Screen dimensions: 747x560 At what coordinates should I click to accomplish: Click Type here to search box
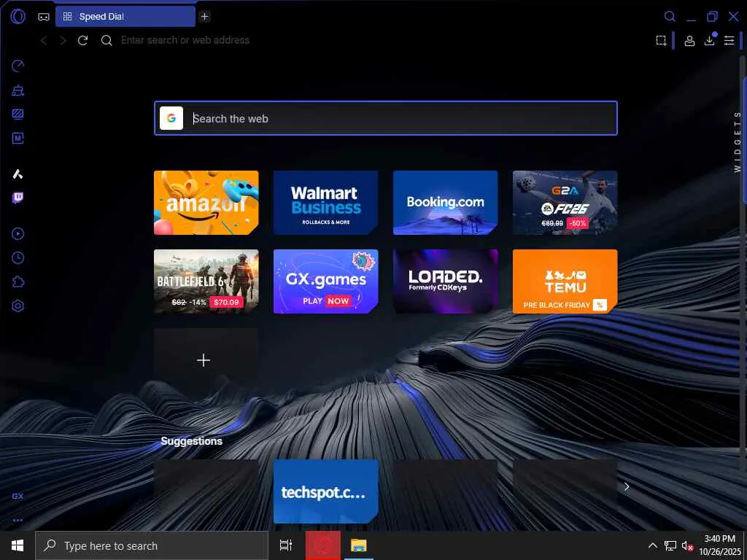pos(152,545)
